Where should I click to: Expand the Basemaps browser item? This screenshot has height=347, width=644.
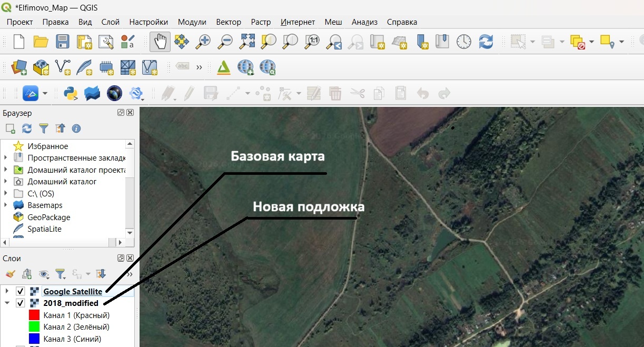coord(6,205)
